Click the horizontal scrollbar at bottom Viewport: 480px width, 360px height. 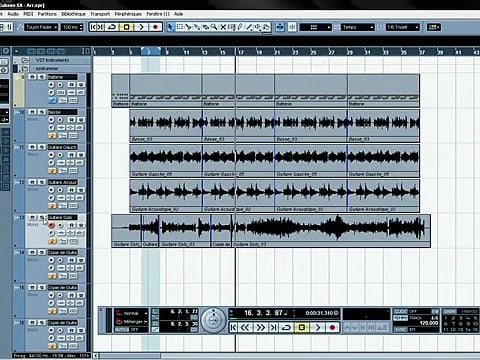[x=130, y=356]
